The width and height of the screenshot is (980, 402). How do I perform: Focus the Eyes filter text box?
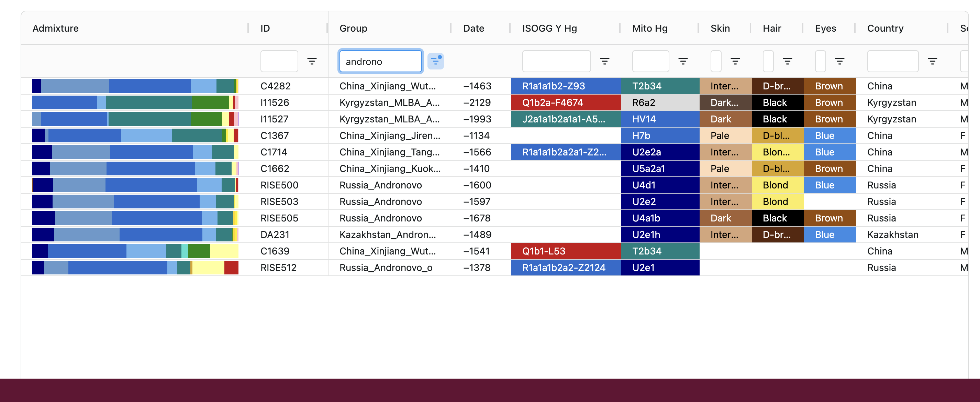pos(820,61)
